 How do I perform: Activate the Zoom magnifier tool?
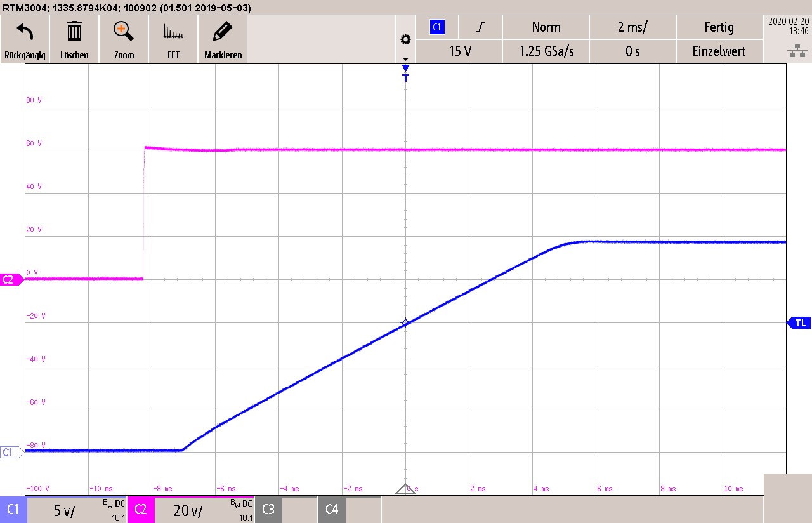(124, 32)
